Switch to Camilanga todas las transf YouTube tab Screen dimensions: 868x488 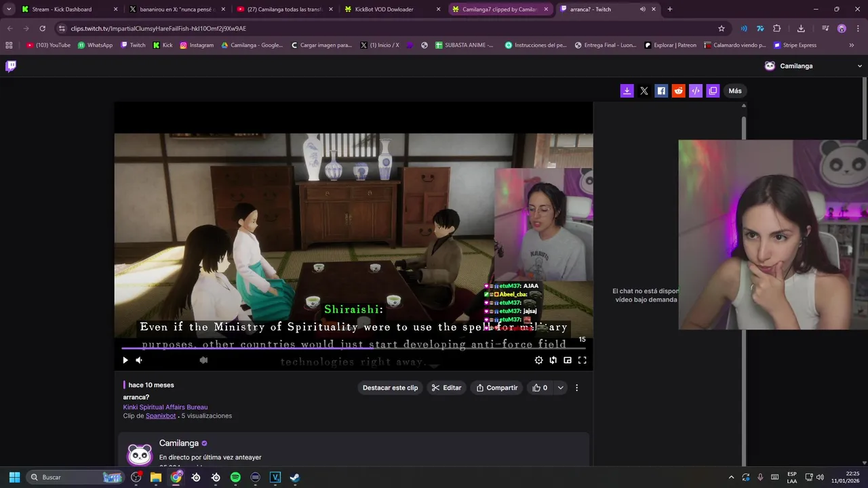point(285,9)
